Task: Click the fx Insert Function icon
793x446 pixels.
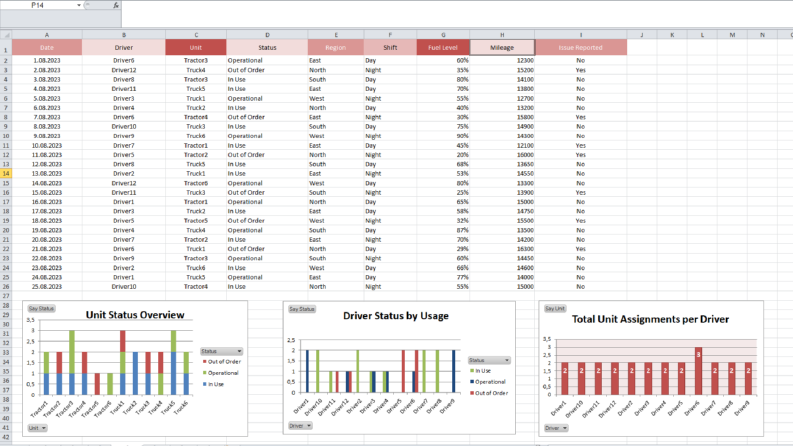Action: click(116, 5)
